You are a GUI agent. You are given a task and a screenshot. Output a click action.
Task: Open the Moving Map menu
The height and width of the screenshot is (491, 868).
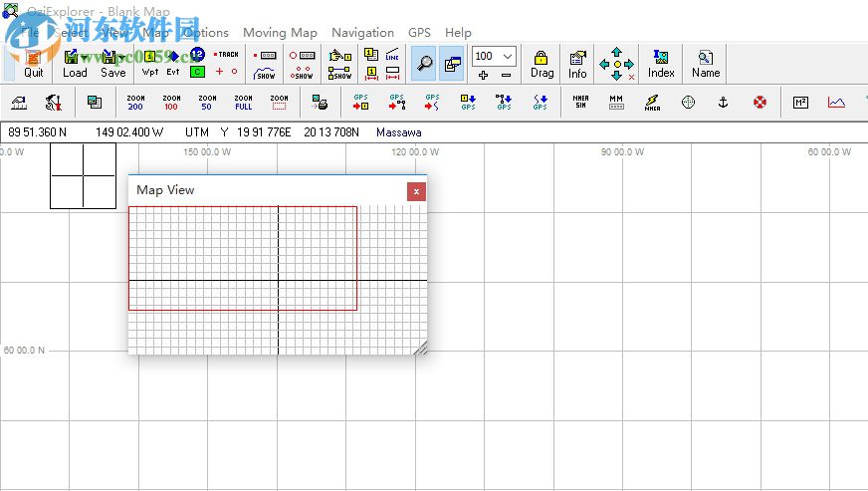[x=280, y=33]
